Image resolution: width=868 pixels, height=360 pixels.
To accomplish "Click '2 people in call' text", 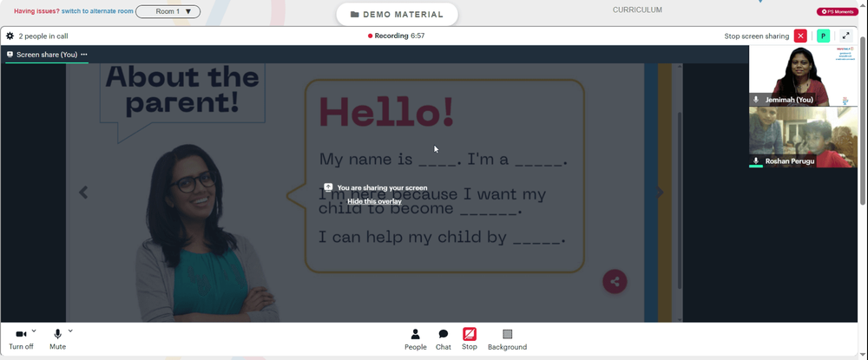I will (x=43, y=36).
